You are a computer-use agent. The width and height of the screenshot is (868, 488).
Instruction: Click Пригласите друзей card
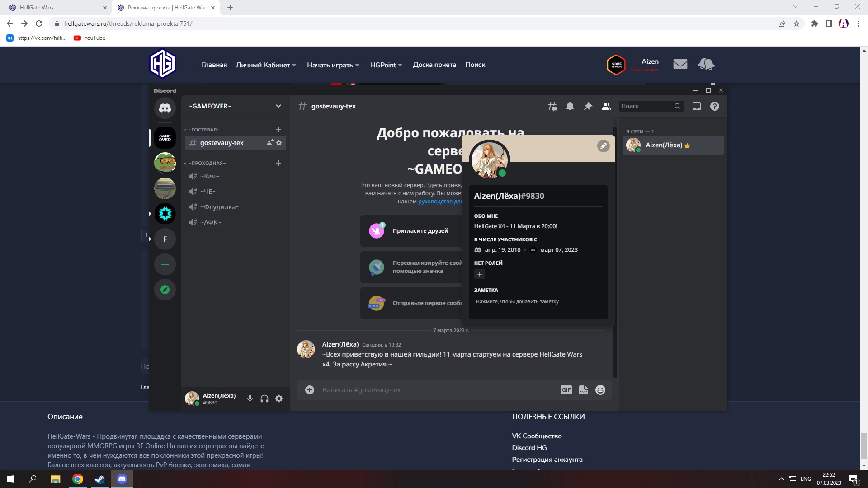[411, 231]
